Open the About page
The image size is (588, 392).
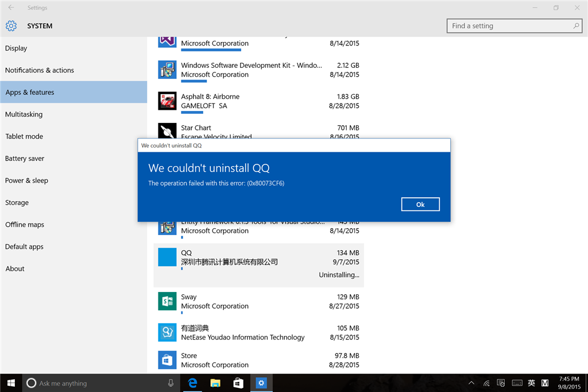14,268
